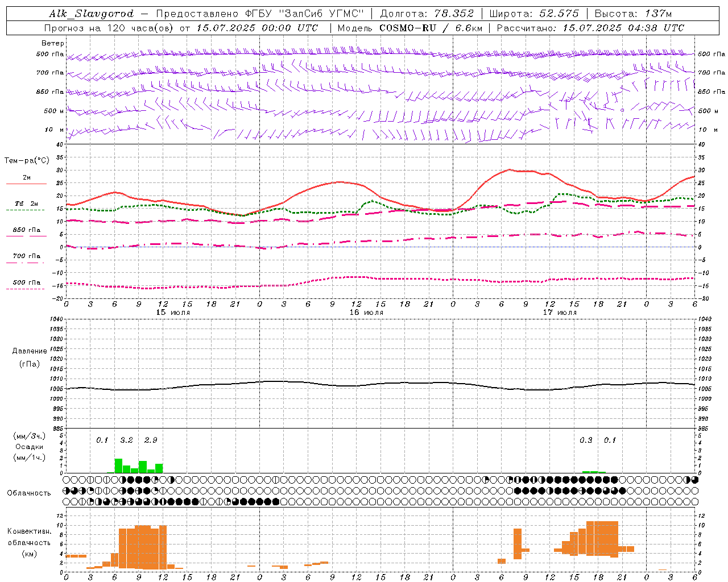Click the 'Ветер' wind panel label
Viewport: 728px width, 582px height.
[53, 43]
